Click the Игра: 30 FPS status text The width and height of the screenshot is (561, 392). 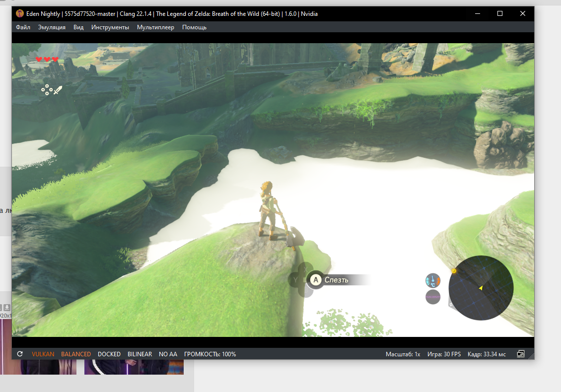(444, 354)
